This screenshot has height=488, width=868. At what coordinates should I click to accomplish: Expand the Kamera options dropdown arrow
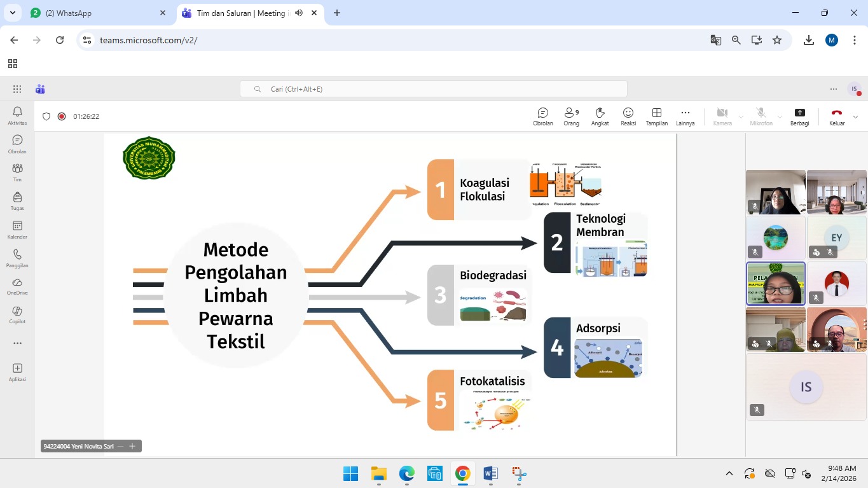tap(741, 117)
